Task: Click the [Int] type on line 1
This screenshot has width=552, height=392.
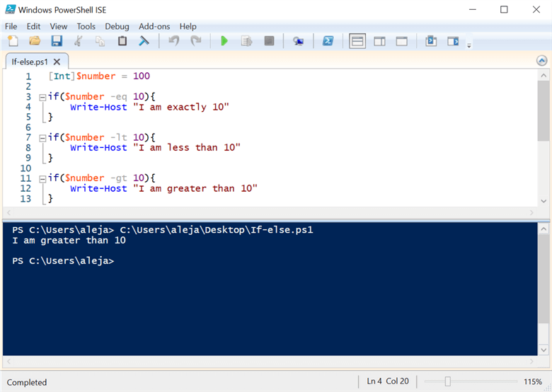Action: [x=62, y=76]
